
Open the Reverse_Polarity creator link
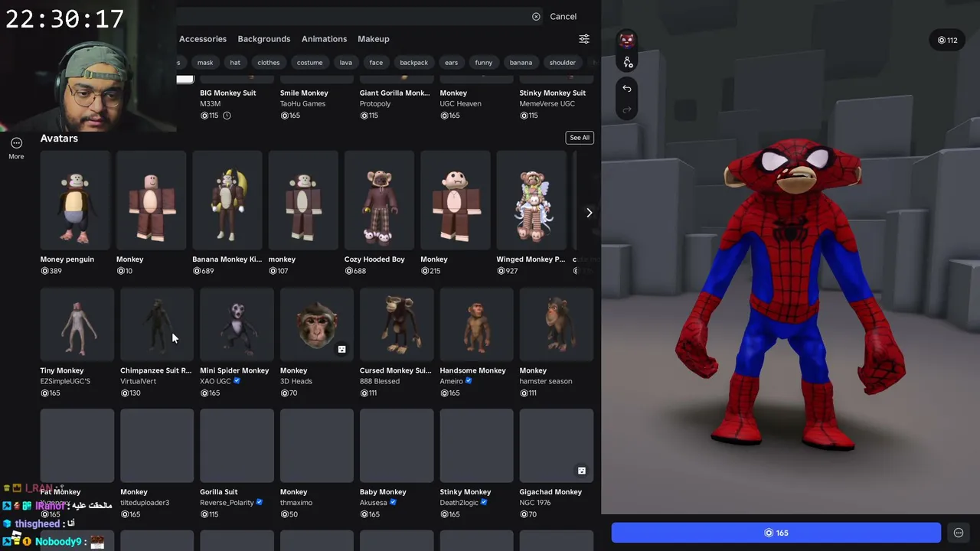(227, 503)
